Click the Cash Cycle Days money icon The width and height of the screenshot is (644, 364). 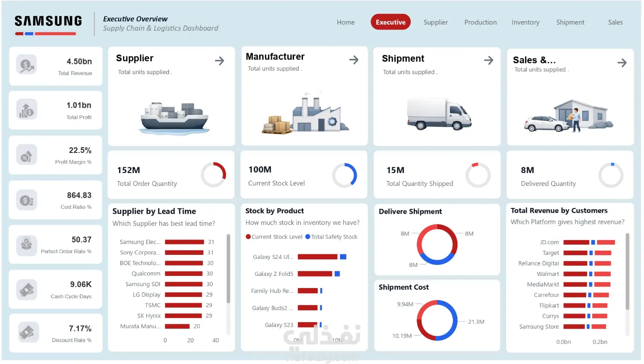point(26,289)
